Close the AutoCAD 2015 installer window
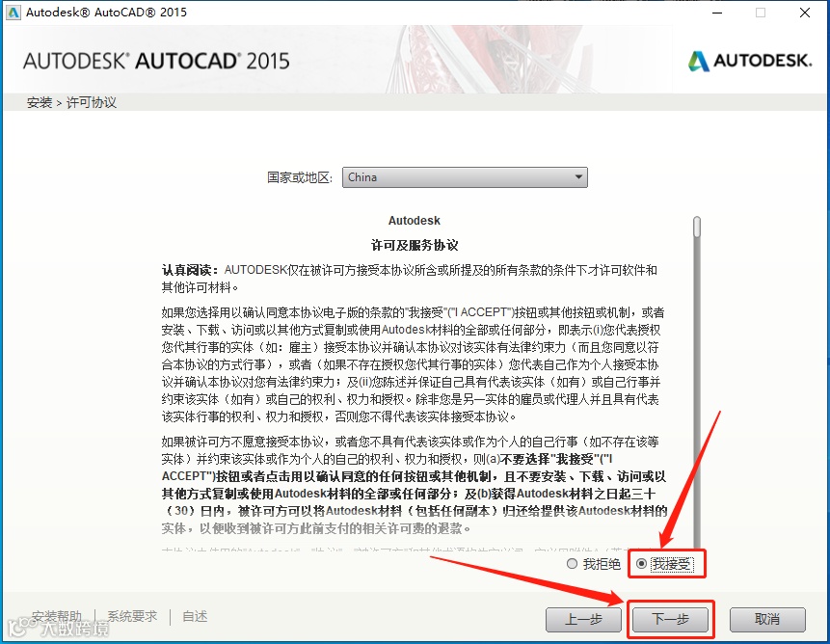This screenshot has width=830, height=644. (x=805, y=13)
